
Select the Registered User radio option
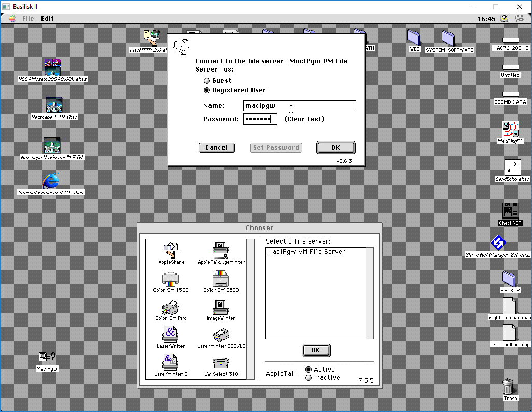[x=207, y=90]
